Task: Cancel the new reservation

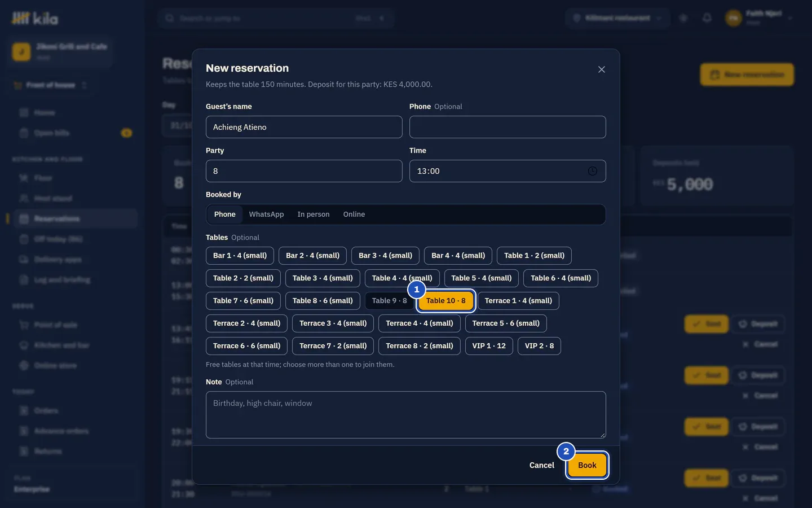Action: (x=542, y=466)
